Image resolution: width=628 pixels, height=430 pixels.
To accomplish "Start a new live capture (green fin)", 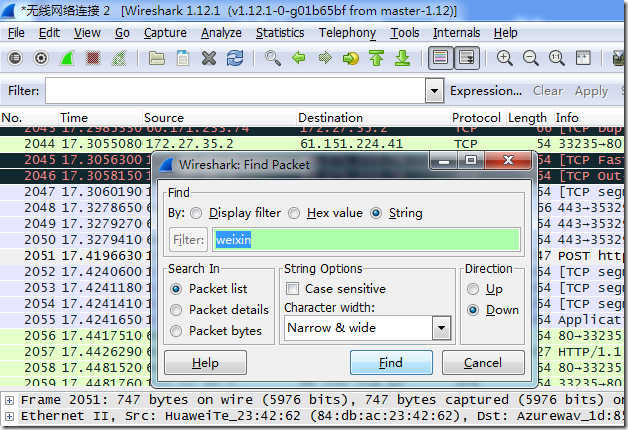I will click(67, 58).
